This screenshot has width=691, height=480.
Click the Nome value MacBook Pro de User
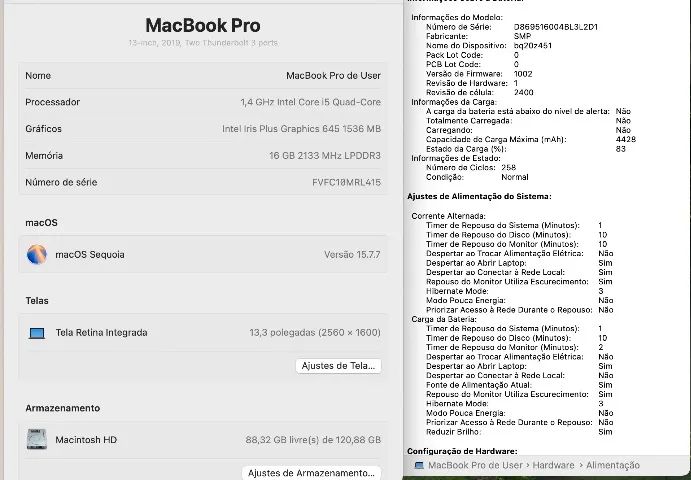click(333, 76)
